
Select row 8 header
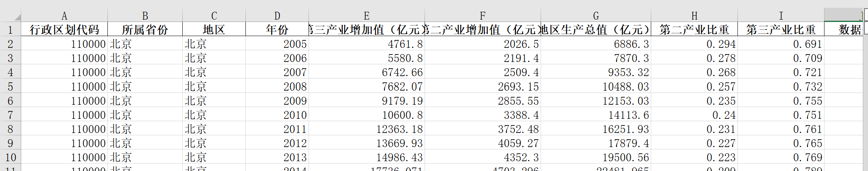click(x=10, y=129)
